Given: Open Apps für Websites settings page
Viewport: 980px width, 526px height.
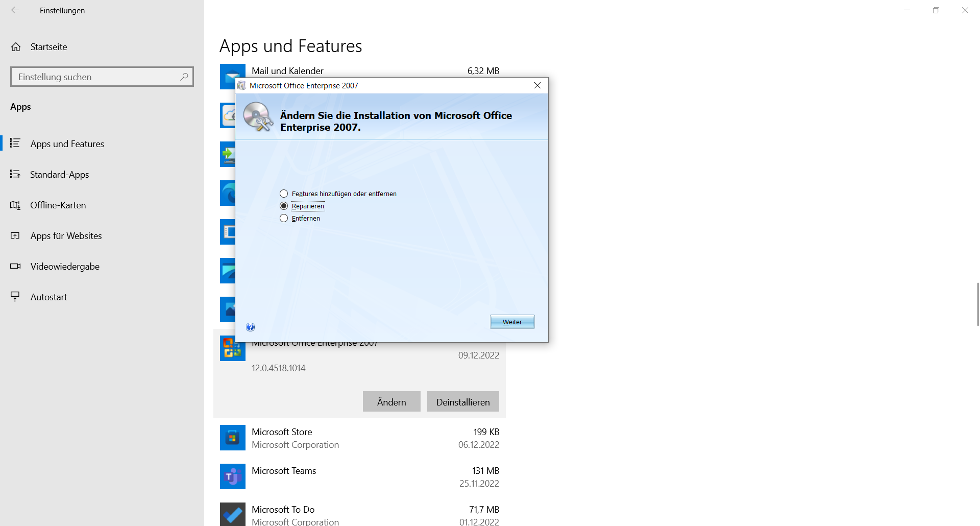Looking at the screenshot, I should click(x=102, y=235).
